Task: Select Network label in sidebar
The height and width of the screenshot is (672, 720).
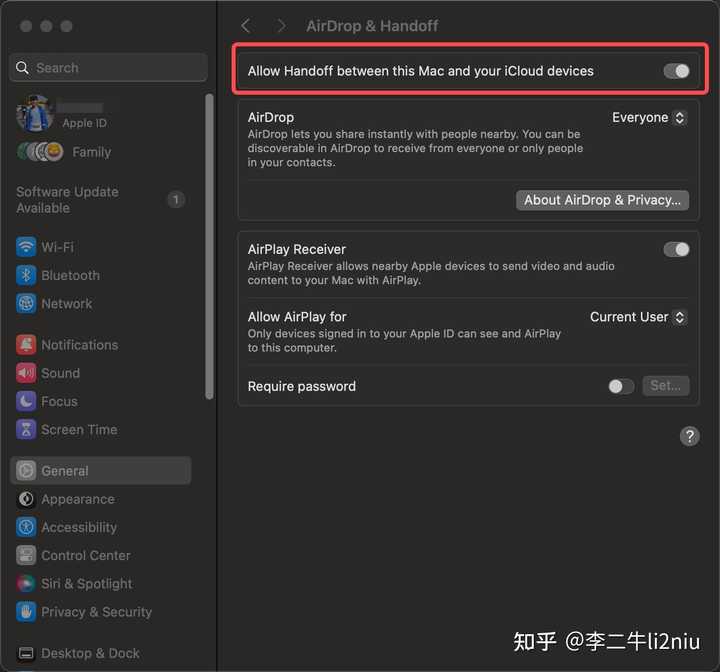Action: pyautogui.click(x=67, y=304)
